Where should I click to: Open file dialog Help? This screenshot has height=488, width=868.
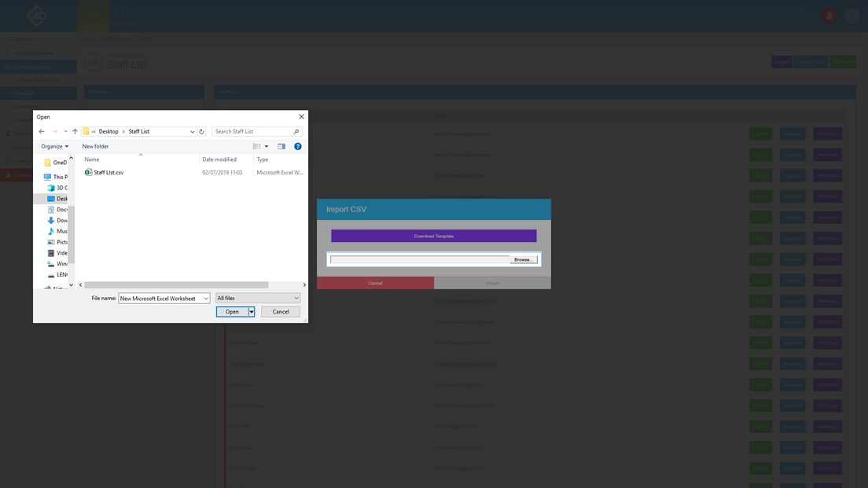point(298,147)
